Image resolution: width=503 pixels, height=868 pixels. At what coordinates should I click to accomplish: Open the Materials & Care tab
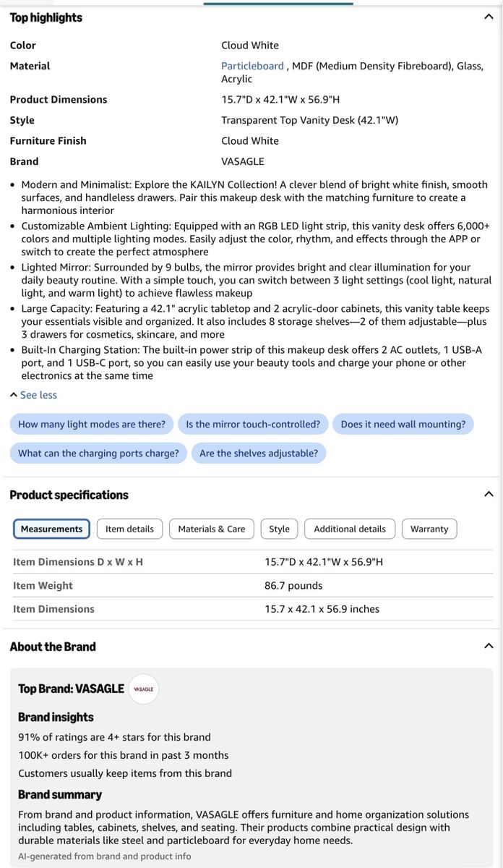tap(212, 529)
